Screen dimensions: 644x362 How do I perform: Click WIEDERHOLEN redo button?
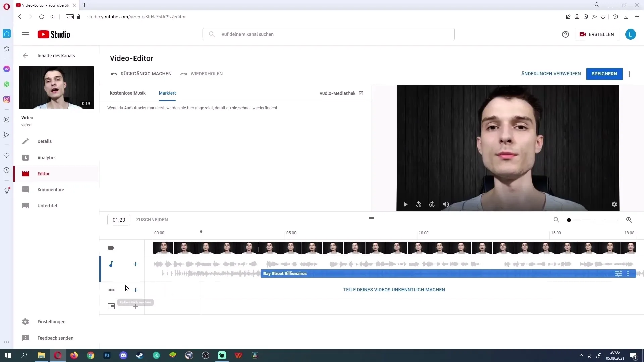coord(201,74)
